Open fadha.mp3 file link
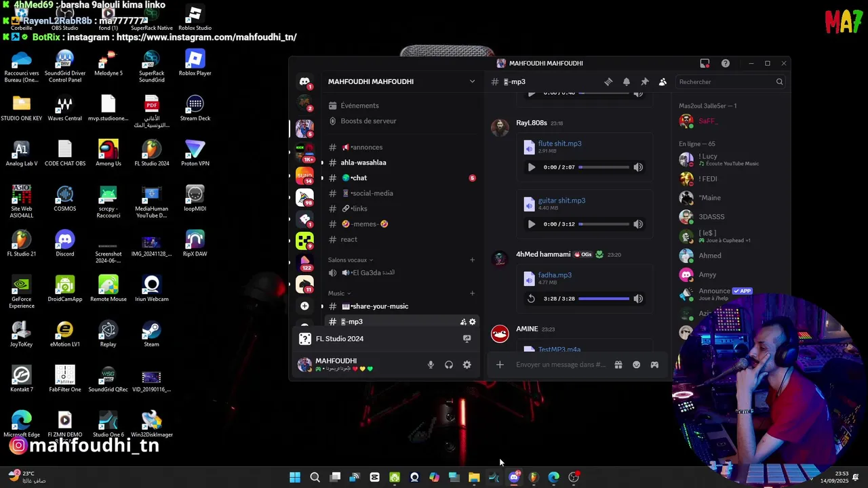Viewport: 868px width, 488px height. coord(555,275)
